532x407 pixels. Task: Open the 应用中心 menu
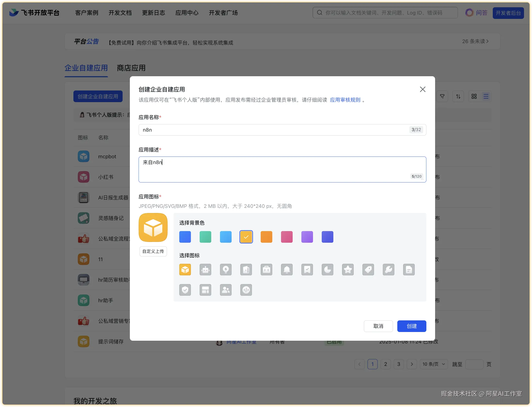click(x=187, y=13)
